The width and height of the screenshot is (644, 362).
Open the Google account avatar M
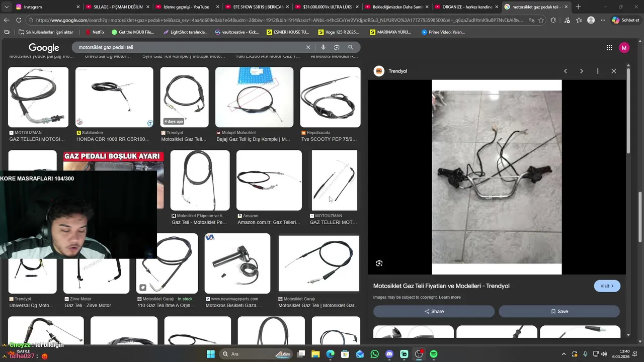624,48
